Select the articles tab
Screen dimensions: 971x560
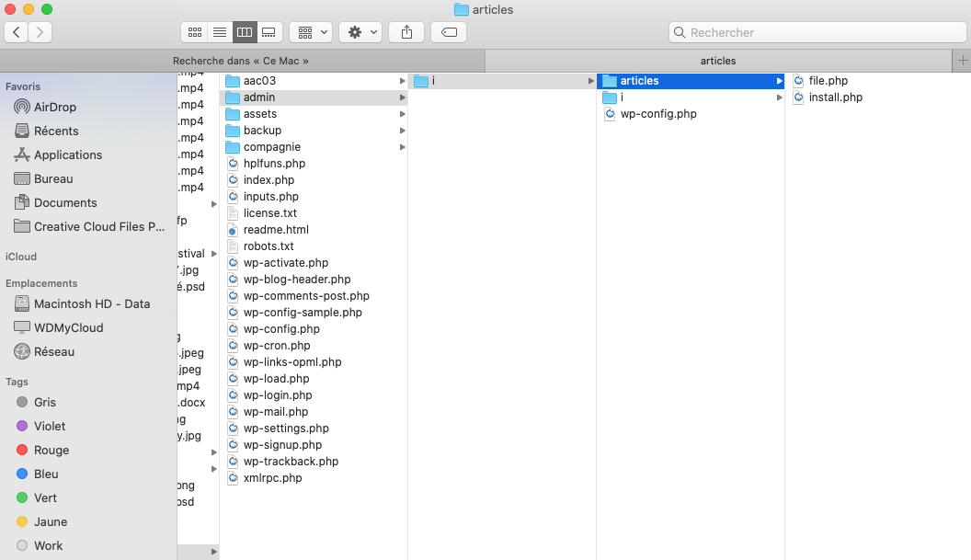[717, 61]
